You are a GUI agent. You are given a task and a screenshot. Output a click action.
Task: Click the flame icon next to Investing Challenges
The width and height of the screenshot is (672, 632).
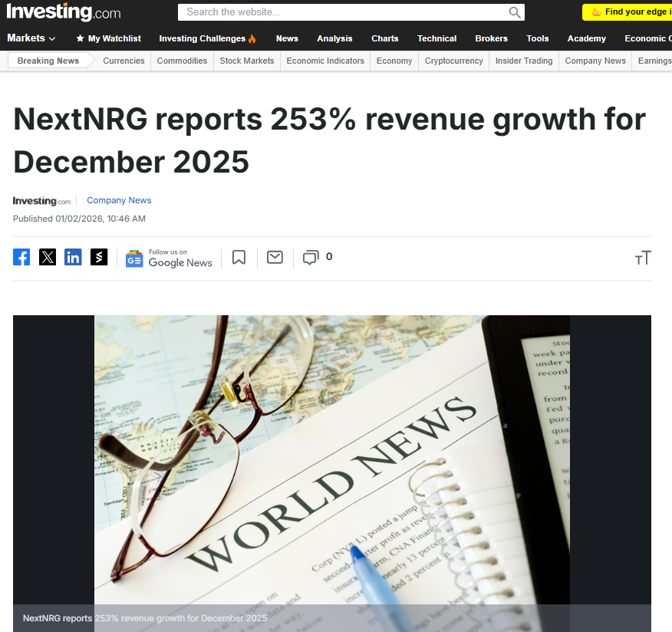(252, 38)
